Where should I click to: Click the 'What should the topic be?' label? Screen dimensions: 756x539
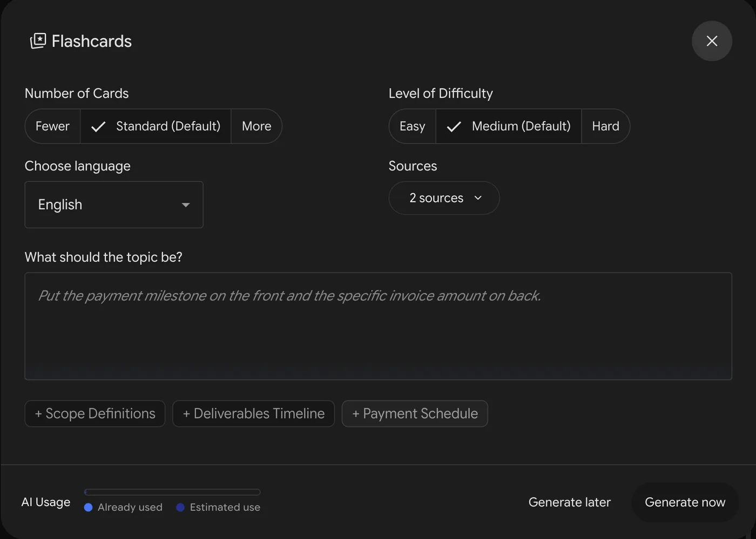click(x=104, y=257)
